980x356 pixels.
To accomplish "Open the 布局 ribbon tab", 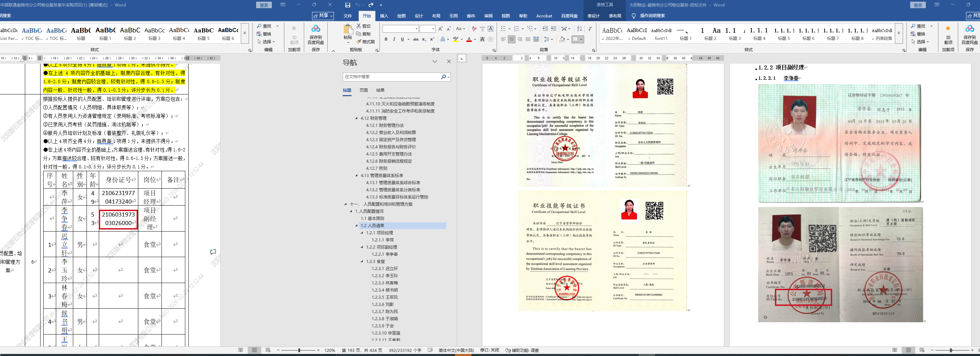I will pos(436,16).
